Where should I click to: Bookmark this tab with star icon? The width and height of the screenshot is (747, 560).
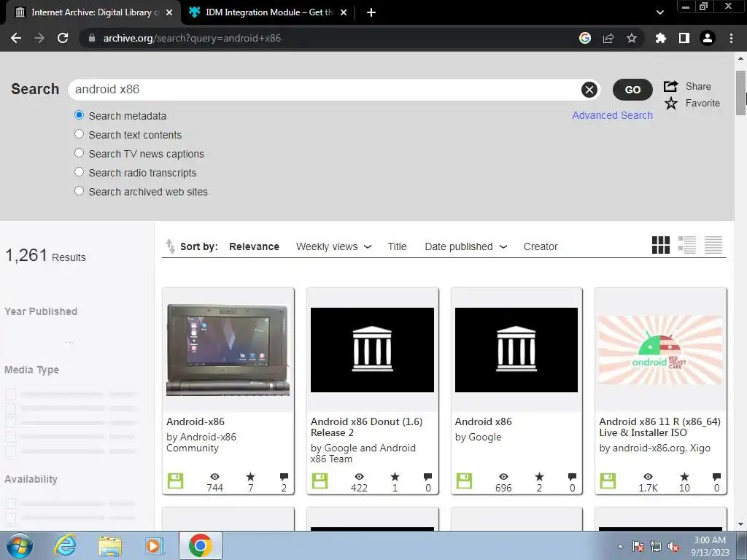tap(632, 38)
